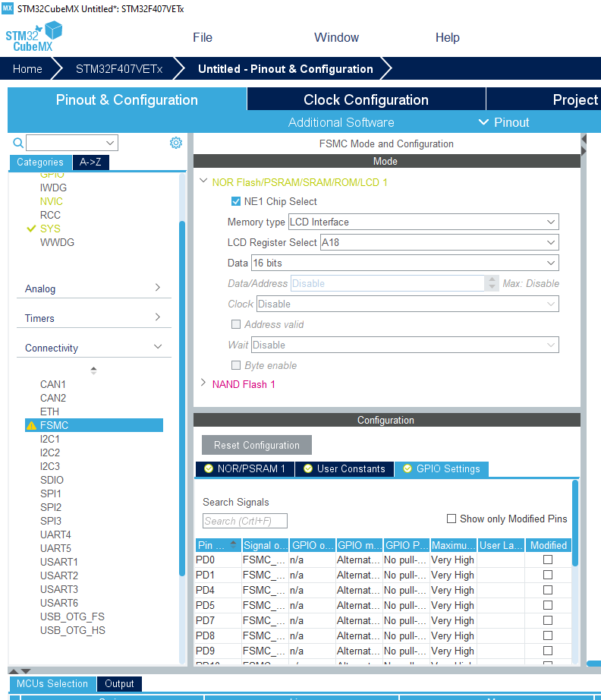The image size is (601, 700).
Task: Select the Pinout & Configuration tab
Action: click(x=127, y=99)
